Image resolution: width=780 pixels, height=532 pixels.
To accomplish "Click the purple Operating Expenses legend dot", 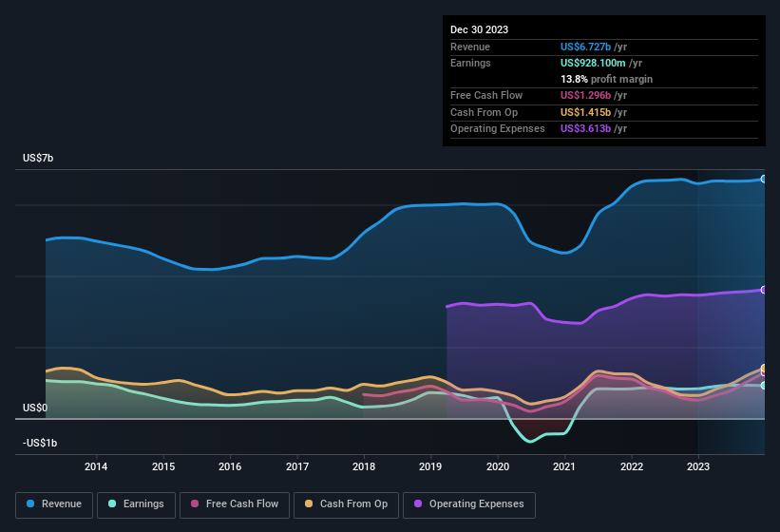I will point(419,503).
